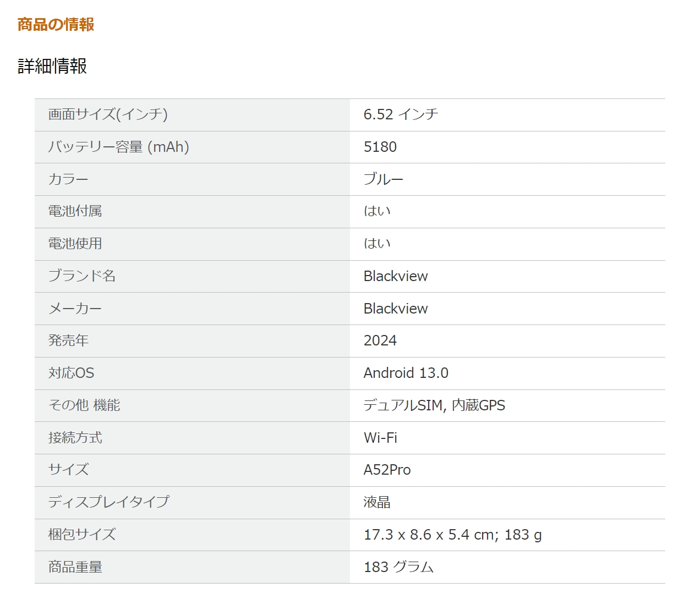Click Blackview in the メーカー row
This screenshot has height=610, width=700.
(x=396, y=309)
